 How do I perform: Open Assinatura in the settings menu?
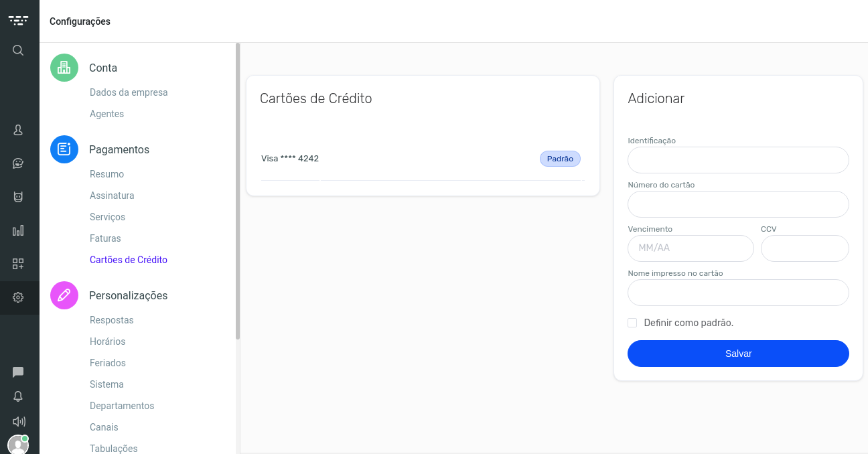coord(112,196)
